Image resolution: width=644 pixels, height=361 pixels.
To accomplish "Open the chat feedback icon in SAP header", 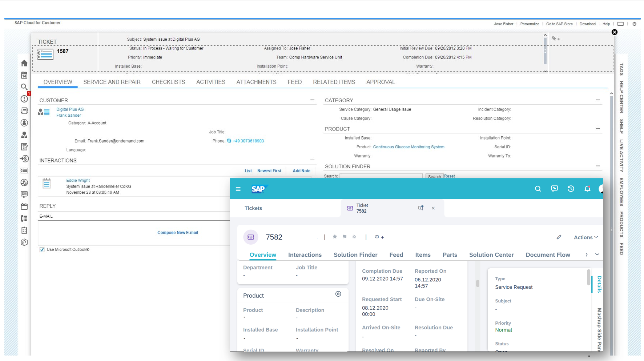I will click(x=554, y=189).
